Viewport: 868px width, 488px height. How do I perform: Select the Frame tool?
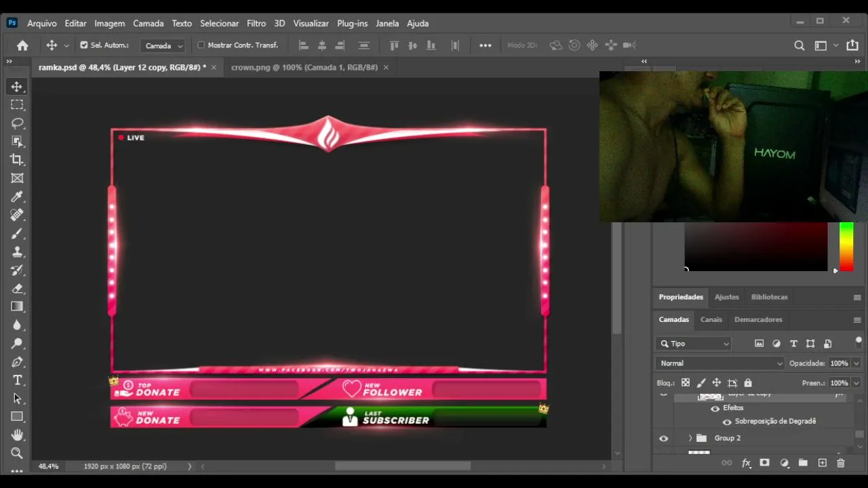pyautogui.click(x=17, y=178)
